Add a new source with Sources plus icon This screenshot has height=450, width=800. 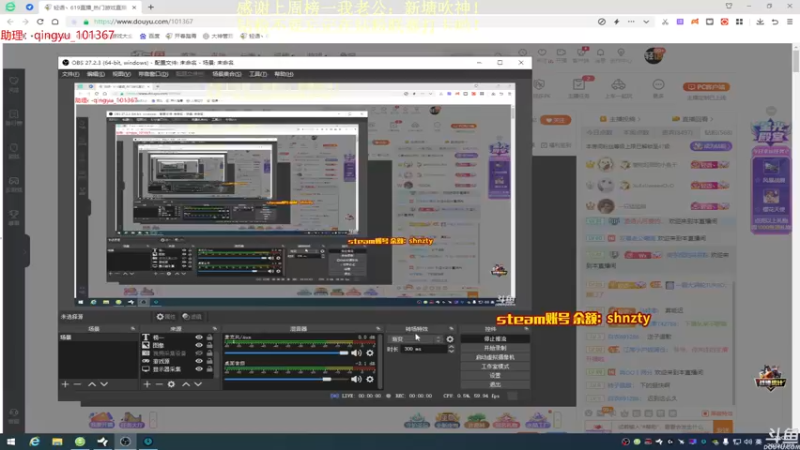click(x=147, y=384)
